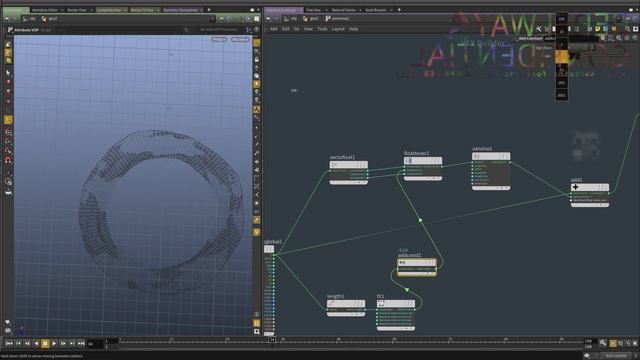Open Layout menu in network editor

338,29
